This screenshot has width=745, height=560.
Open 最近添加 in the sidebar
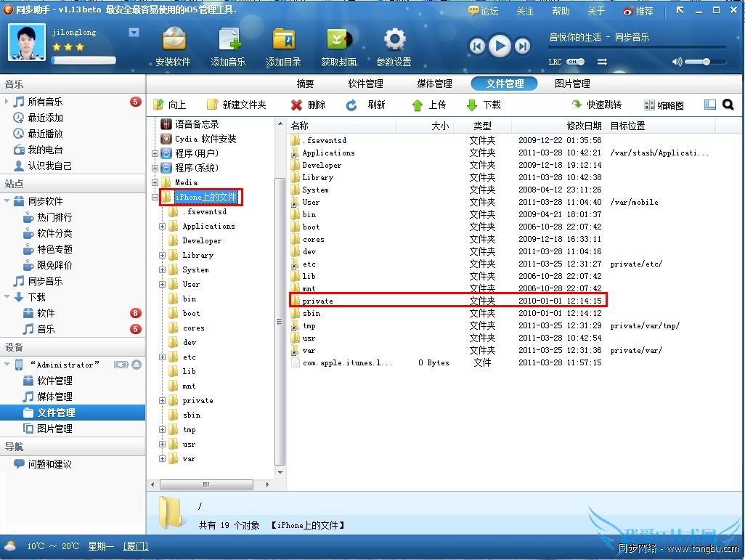tap(45, 118)
